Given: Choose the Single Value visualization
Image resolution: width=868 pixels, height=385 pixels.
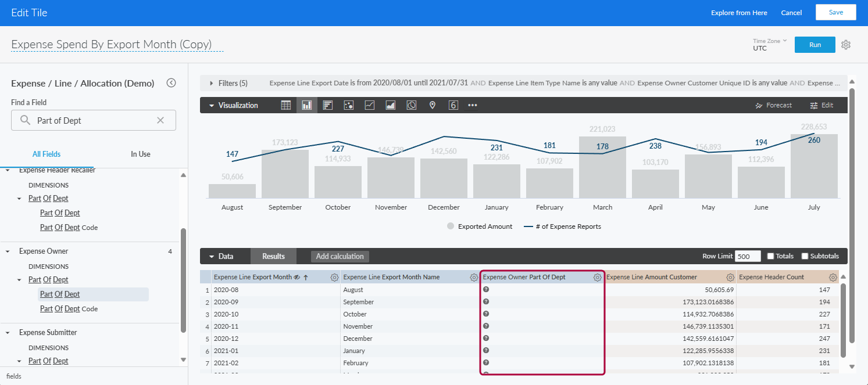Looking at the screenshot, I should click(x=453, y=105).
